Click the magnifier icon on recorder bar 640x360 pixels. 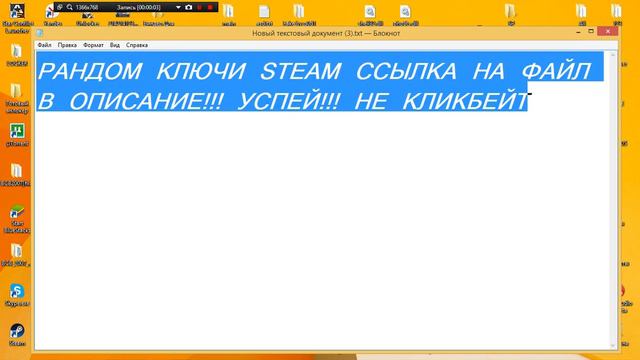pyautogui.click(x=70, y=7)
